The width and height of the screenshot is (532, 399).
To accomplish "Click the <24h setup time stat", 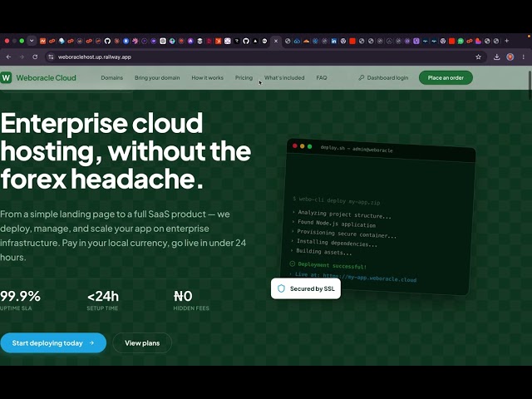I will click(103, 296).
